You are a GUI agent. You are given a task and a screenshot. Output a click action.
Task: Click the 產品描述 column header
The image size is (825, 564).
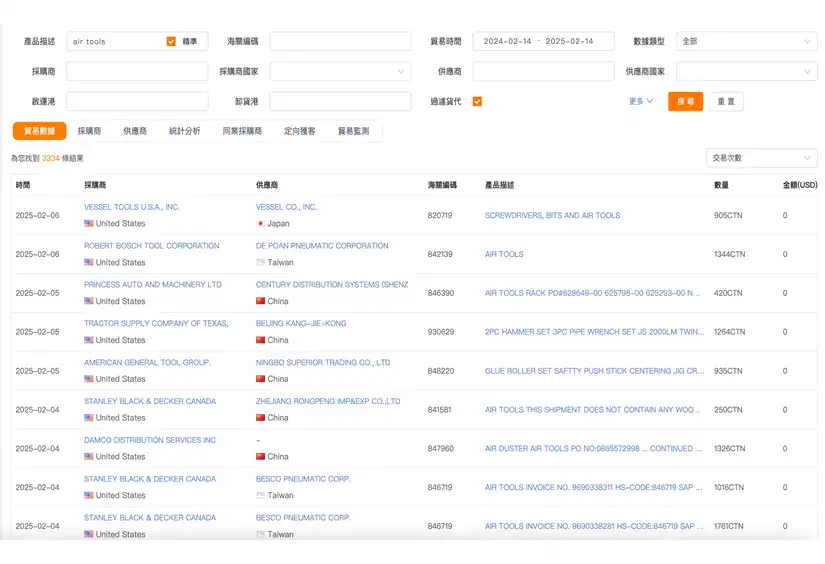pyautogui.click(x=499, y=185)
